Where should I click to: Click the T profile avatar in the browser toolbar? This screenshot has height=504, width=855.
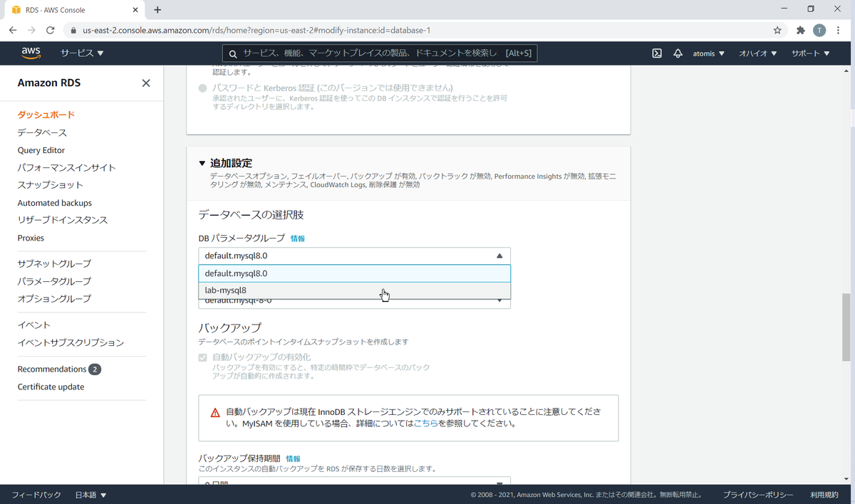tap(819, 31)
